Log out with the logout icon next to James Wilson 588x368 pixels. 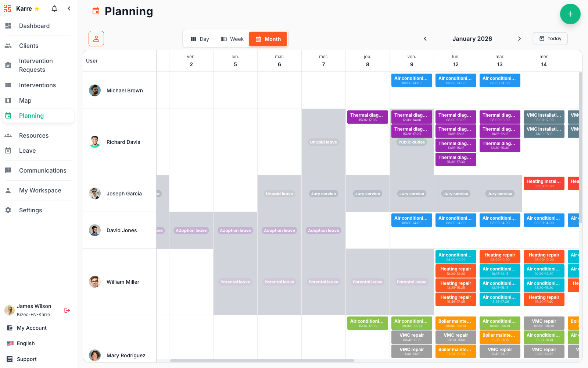click(67, 310)
